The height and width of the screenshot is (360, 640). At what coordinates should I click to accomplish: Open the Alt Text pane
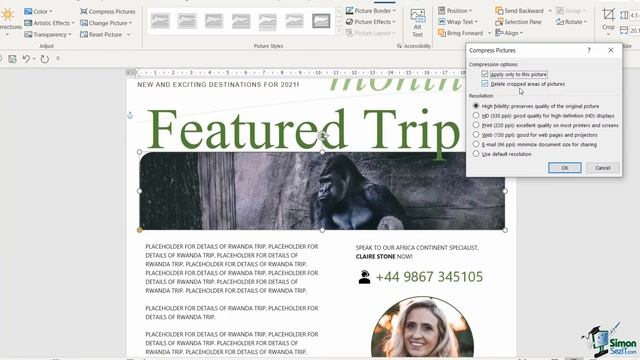pyautogui.click(x=417, y=23)
